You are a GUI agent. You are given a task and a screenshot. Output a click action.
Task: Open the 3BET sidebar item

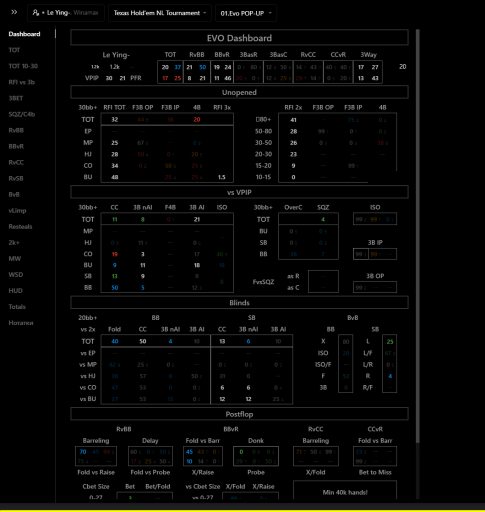tap(16, 98)
